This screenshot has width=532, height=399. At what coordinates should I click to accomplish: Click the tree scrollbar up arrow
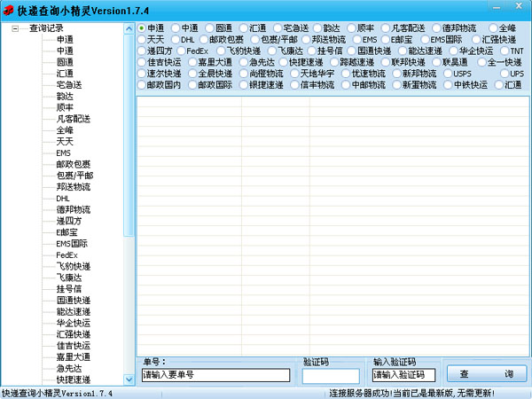point(129,29)
